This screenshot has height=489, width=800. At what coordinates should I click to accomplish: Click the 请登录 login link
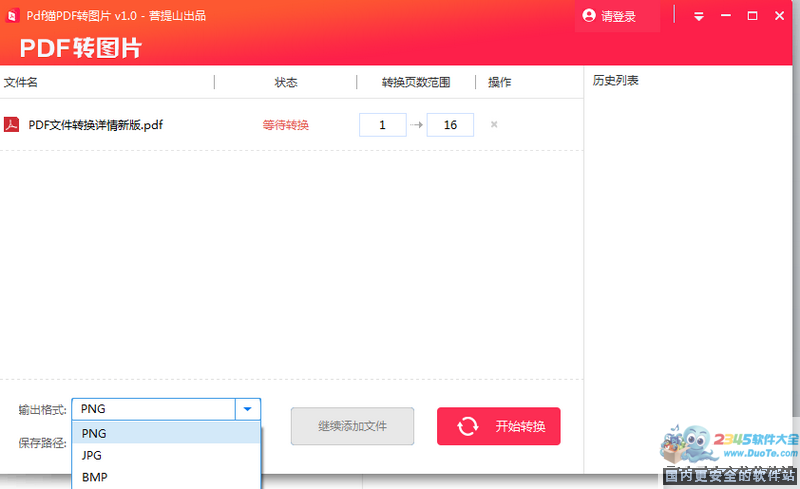pos(618,17)
